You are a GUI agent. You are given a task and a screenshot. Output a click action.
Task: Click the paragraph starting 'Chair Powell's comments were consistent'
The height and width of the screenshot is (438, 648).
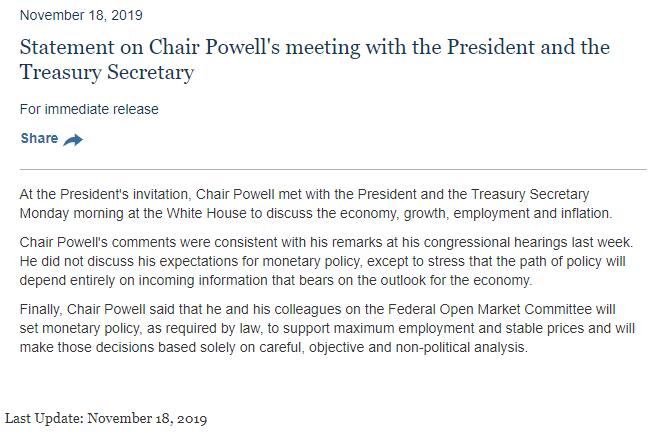pyautogui.click(x=326, y=262)
